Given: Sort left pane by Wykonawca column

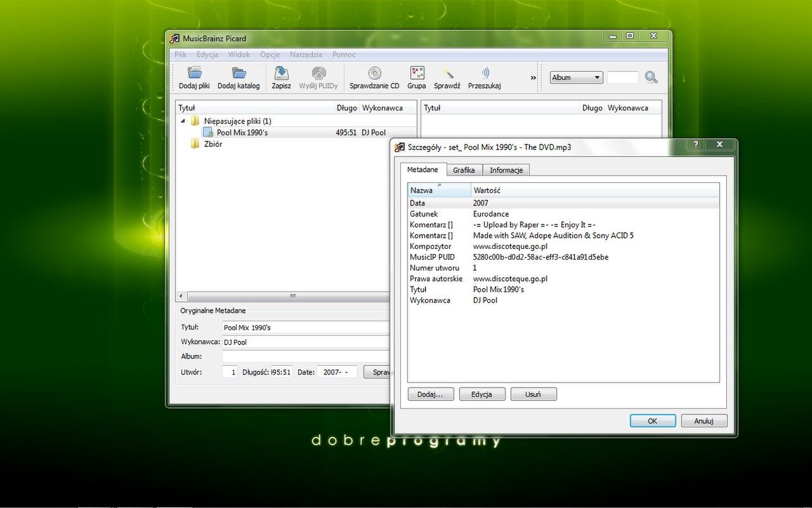Looking at the screenshot, I should coord(388,108).
